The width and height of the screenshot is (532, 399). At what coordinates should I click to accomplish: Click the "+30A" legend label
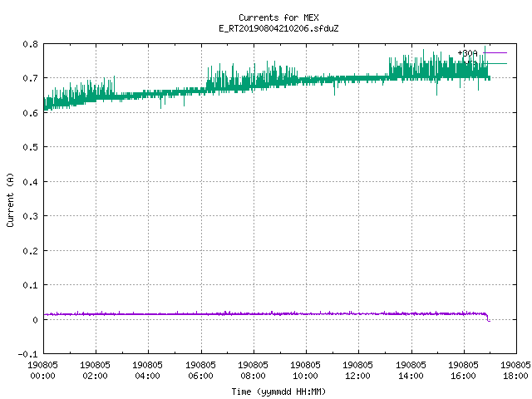tap(467, 53)
